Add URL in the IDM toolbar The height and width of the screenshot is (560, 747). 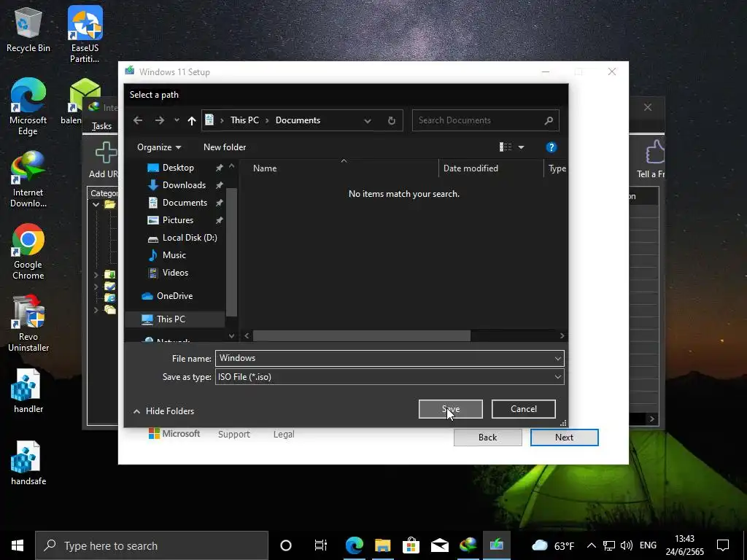(x=104, y=160)
